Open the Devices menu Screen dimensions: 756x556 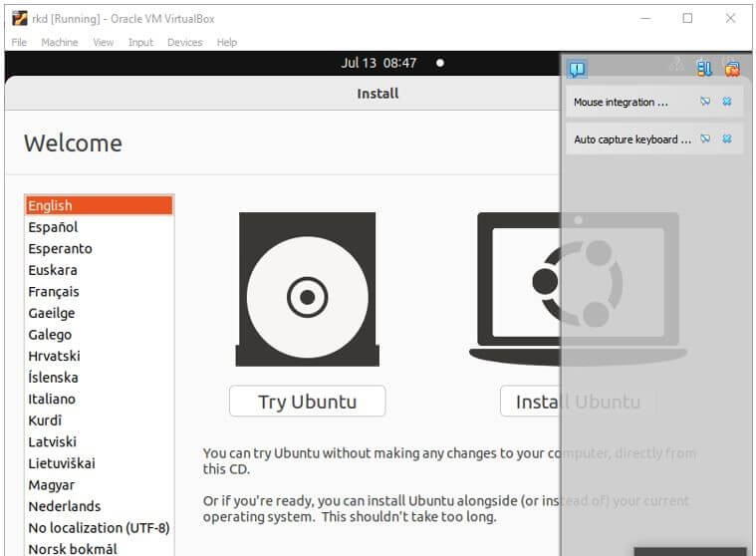pyautogui.click(x=184, y=43)
